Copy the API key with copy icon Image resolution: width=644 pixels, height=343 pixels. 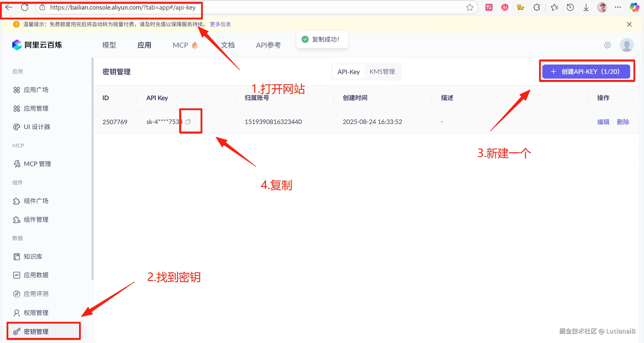188,122
